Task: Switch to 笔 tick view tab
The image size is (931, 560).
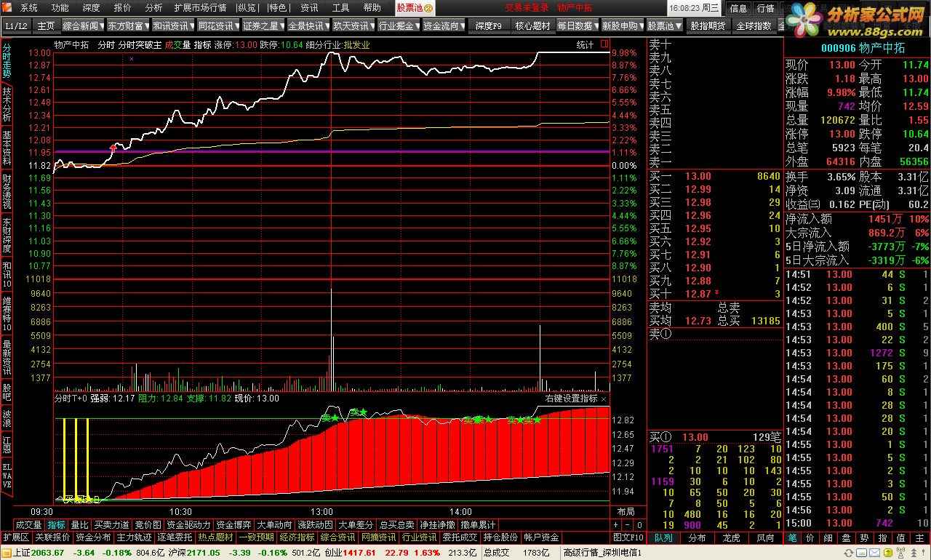Action: point(793,538)
